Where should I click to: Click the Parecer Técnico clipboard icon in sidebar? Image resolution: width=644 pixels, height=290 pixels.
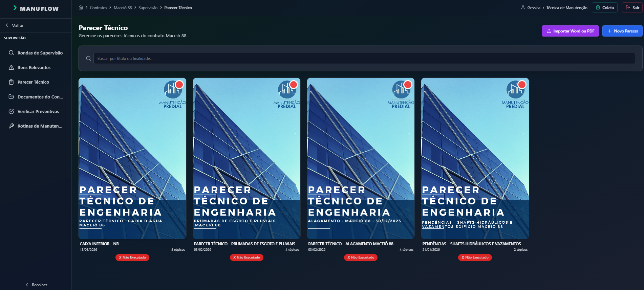[11, 82]
